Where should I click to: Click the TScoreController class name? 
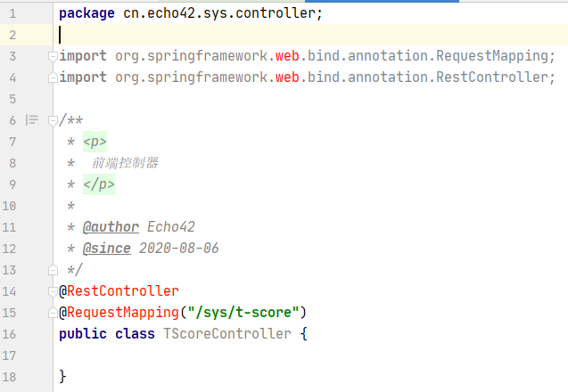point(226,334)
